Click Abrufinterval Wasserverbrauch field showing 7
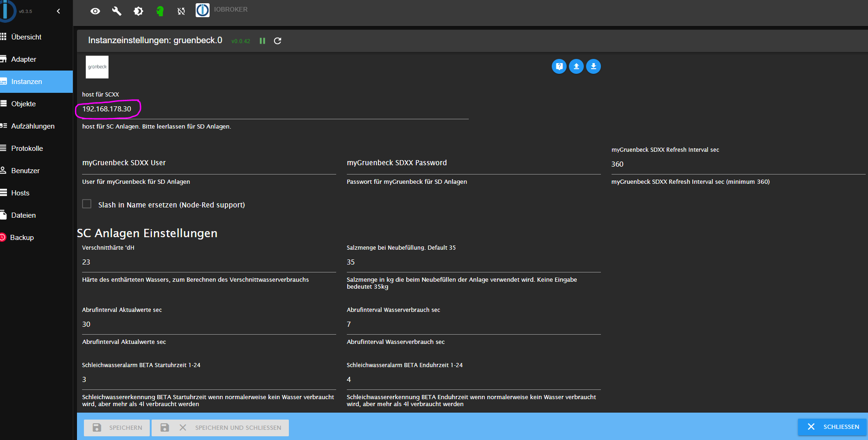This screenshot has width=868, height=440. point(474,324)
